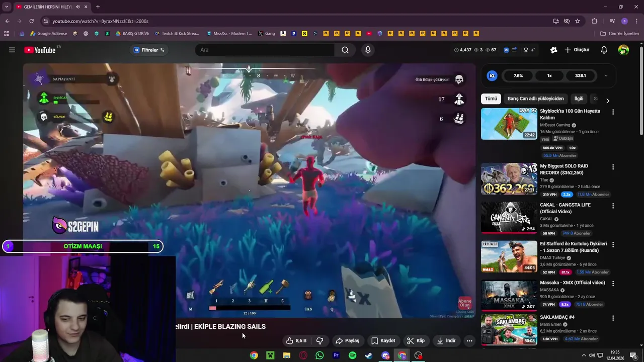Open the Twitch & Kick Strea... bookmark
Viewport: 644px width, 362px height.
click(x=177, y=34)
